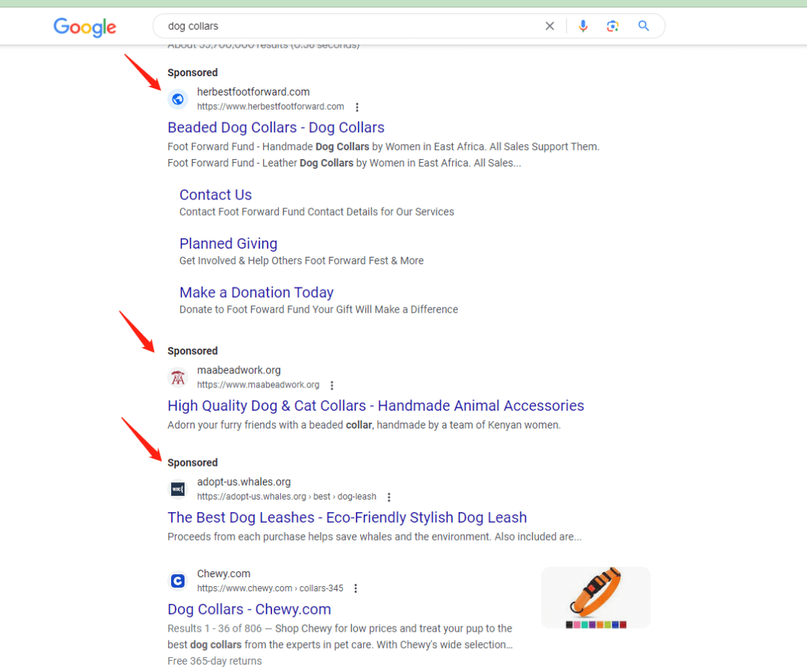Open more options for maabeadwork ad
This screenshot has width=807, height=672.
[x=333, y=385]
